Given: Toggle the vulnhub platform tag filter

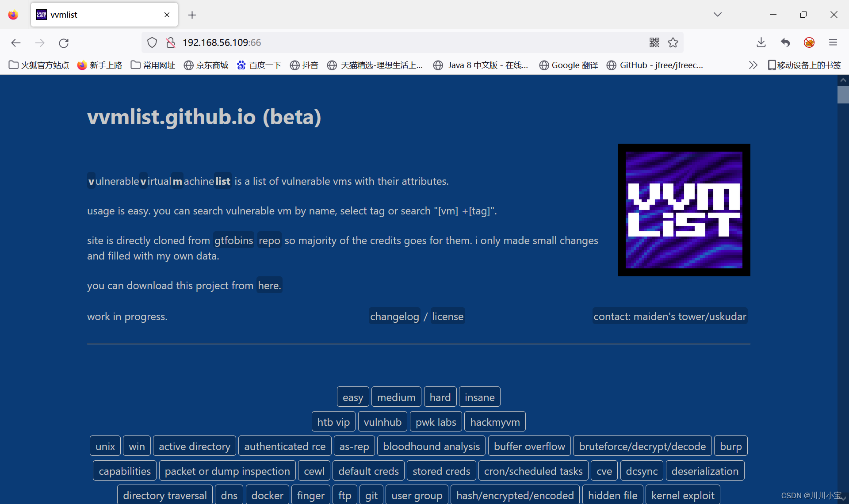Looking at the screenshot, I should 382,422.
